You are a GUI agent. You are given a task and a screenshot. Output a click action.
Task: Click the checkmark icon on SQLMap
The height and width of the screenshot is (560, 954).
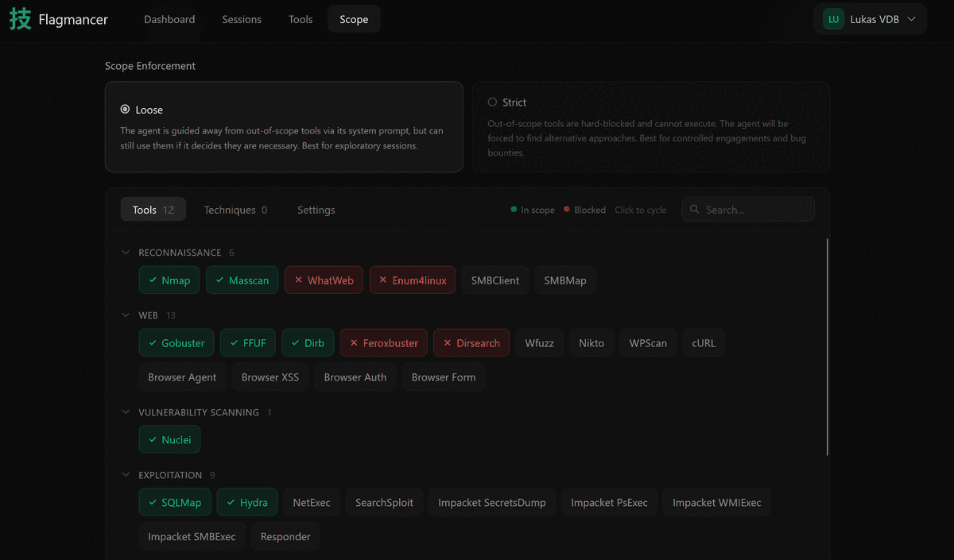[x=152, y=503]
